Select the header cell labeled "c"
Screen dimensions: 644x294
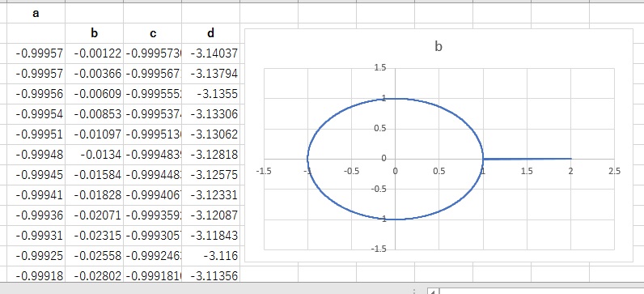pos(152,33)
